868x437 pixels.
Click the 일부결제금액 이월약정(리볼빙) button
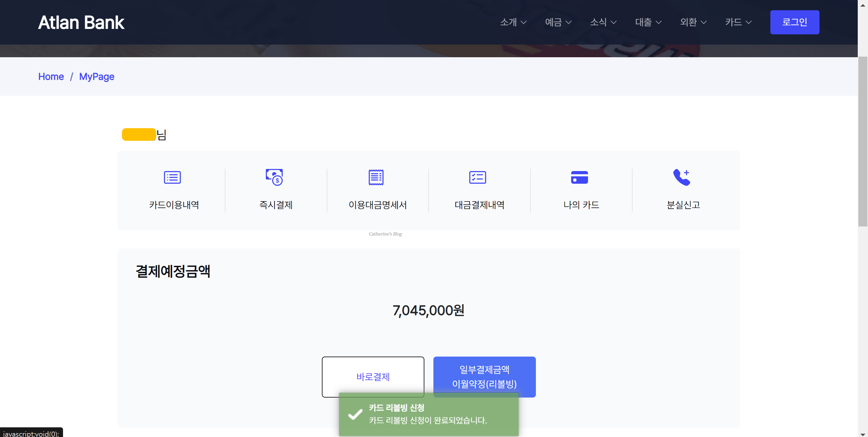point(484,376)
